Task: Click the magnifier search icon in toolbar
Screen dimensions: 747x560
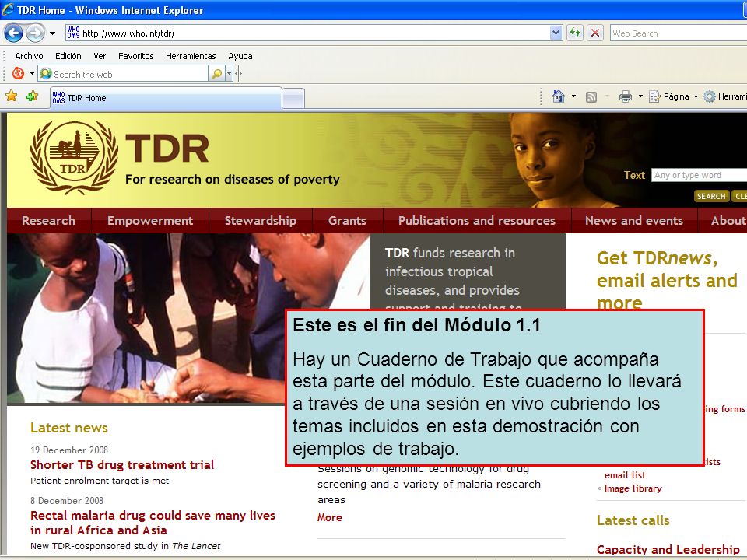Action: 217,74
